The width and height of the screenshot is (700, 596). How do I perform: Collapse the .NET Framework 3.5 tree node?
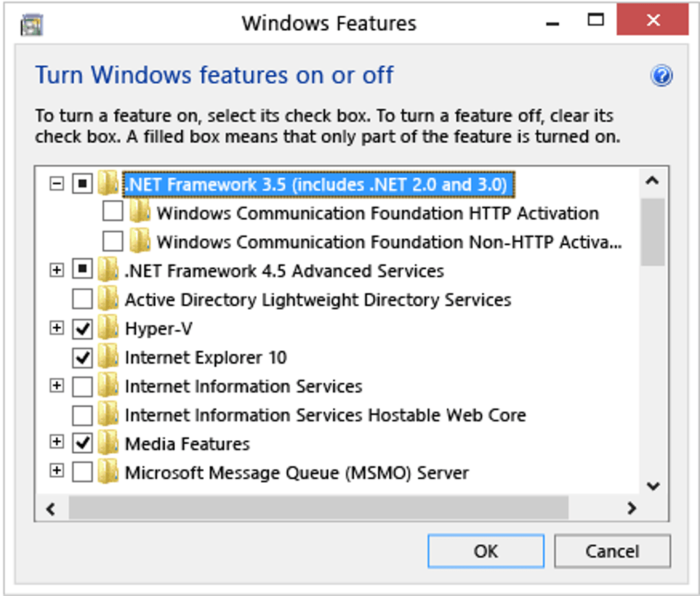point(58,184)
